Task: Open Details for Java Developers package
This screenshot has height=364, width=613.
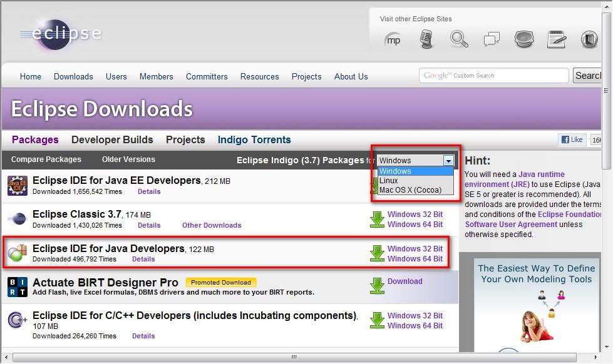Action: click(x=143, y=260)
